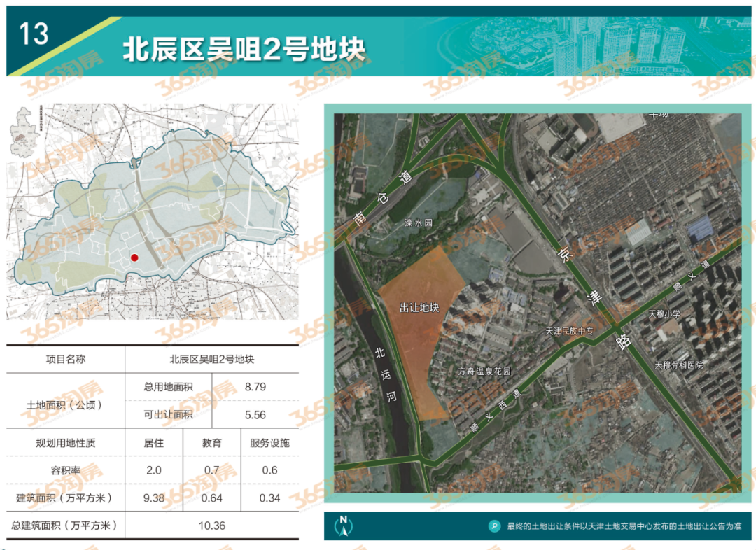This screenshot has width=756, height=550.
Task: Click the 0.64 building area value
Action: [x=211, y=498]
